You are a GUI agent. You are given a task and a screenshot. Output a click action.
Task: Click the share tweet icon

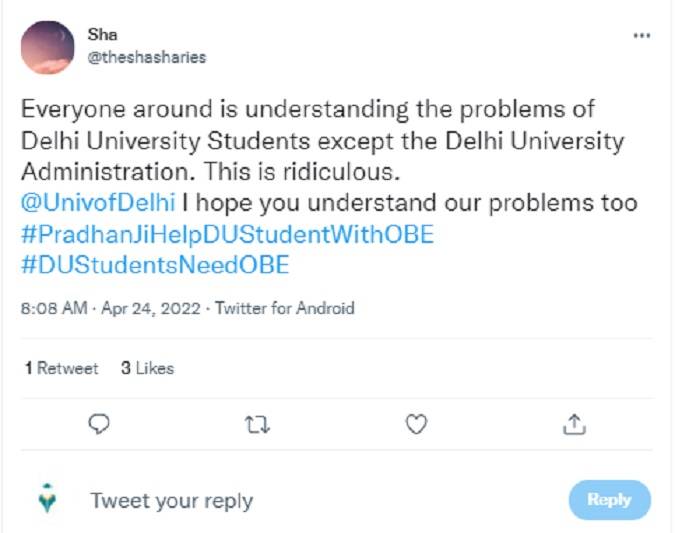(x=574, y=425)
